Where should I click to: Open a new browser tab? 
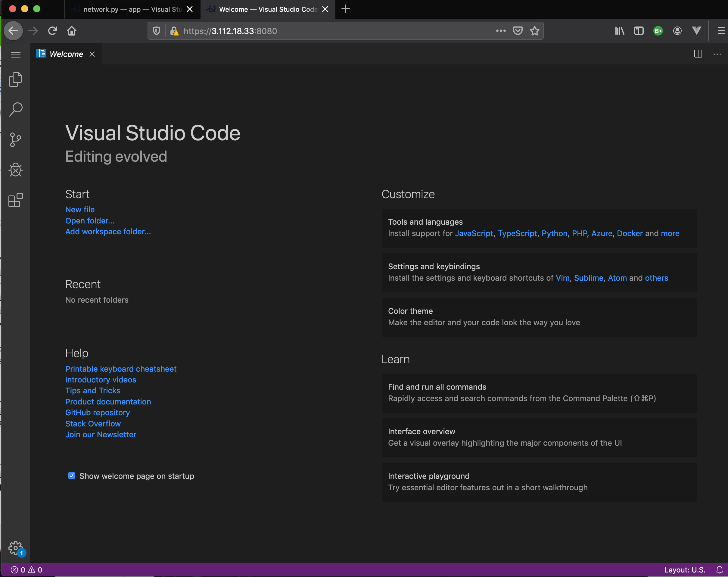coord(345,9)
